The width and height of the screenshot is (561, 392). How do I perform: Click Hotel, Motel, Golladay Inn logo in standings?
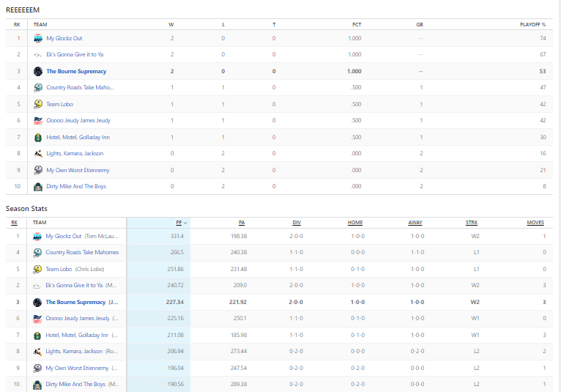tap(38, 137)
